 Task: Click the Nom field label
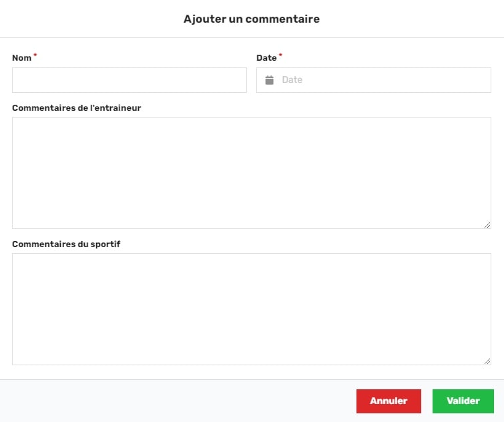coord(22,58)
